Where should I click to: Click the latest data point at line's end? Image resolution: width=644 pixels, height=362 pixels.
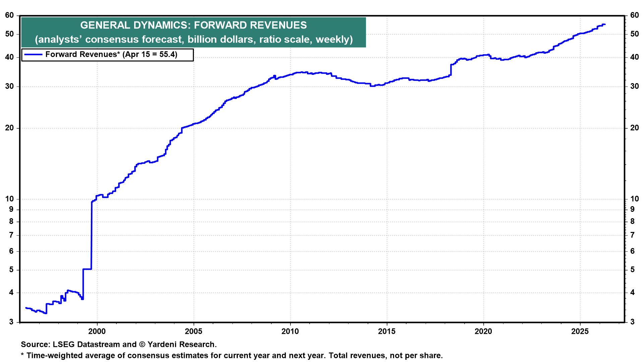coord(604,24)
